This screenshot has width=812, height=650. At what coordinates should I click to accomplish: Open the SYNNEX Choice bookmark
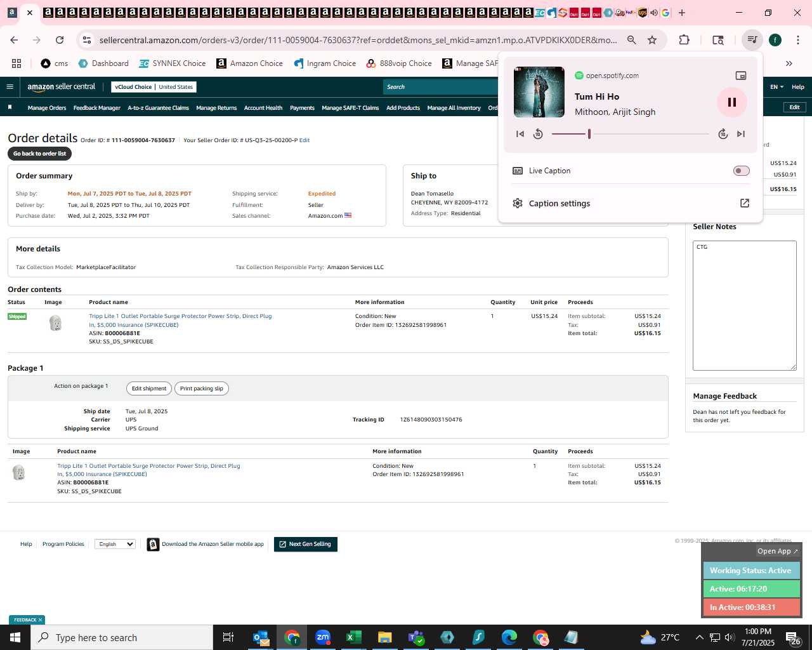173,63
